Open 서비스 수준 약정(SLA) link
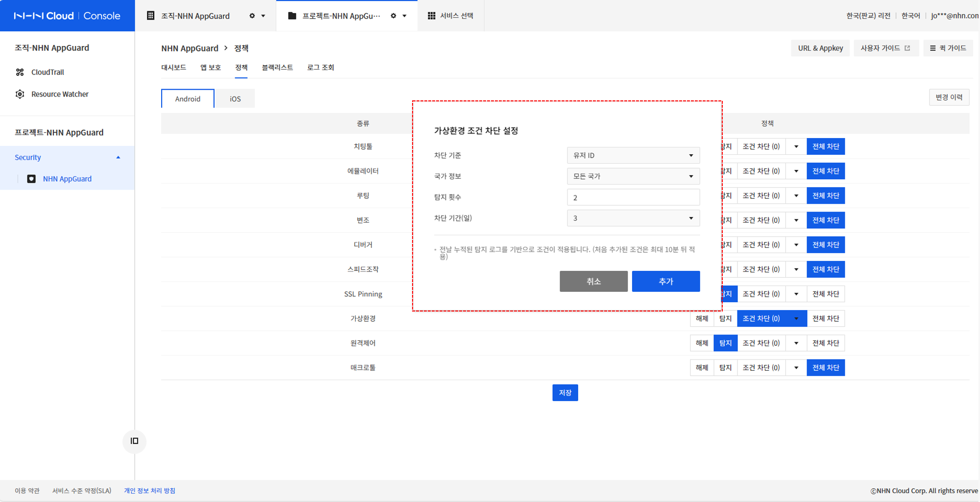 point(82,490)
